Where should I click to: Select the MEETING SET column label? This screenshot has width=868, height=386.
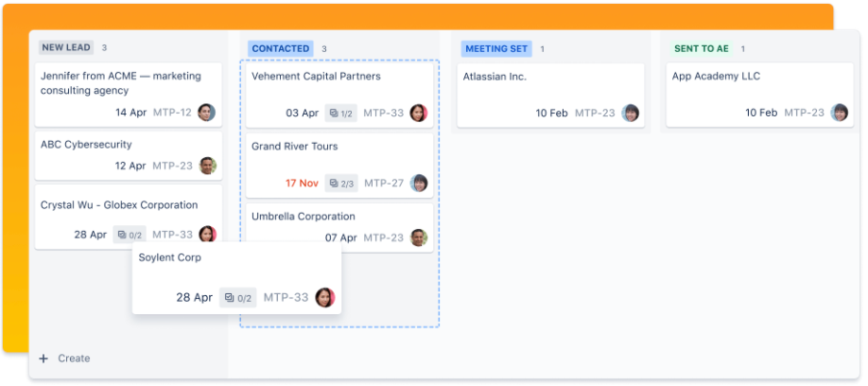[496, 48]
